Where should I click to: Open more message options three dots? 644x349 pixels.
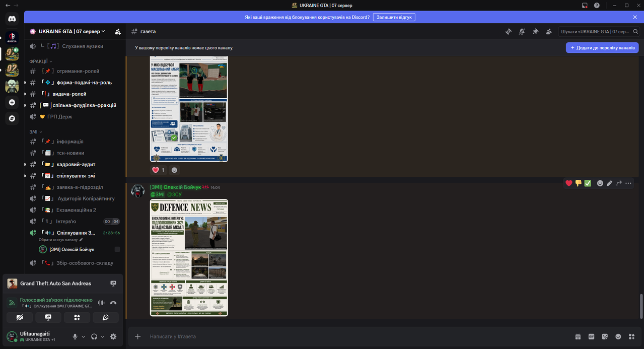tap(628, 183)
